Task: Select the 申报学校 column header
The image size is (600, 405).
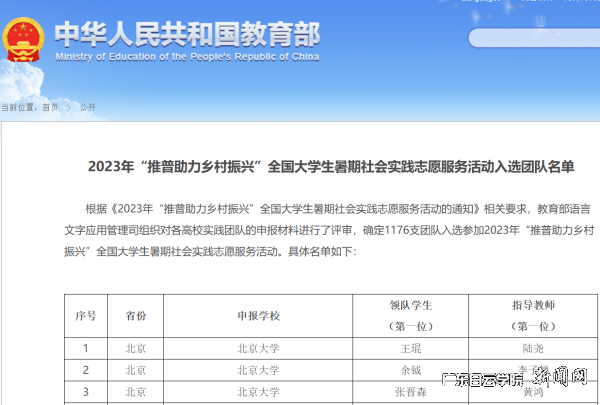Action: click(258, 315)
